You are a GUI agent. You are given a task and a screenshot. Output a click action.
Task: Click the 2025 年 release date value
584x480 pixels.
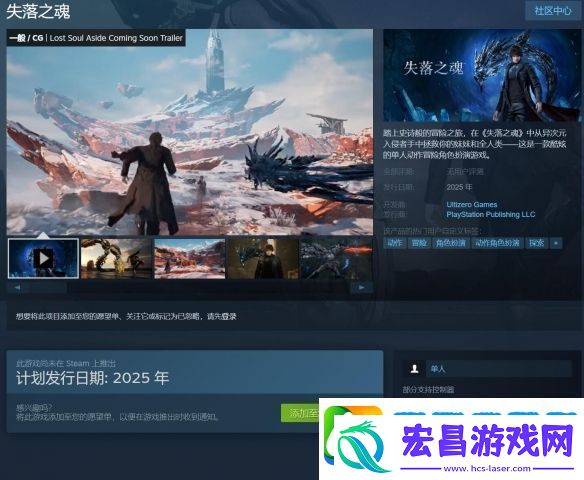(459, 187)
